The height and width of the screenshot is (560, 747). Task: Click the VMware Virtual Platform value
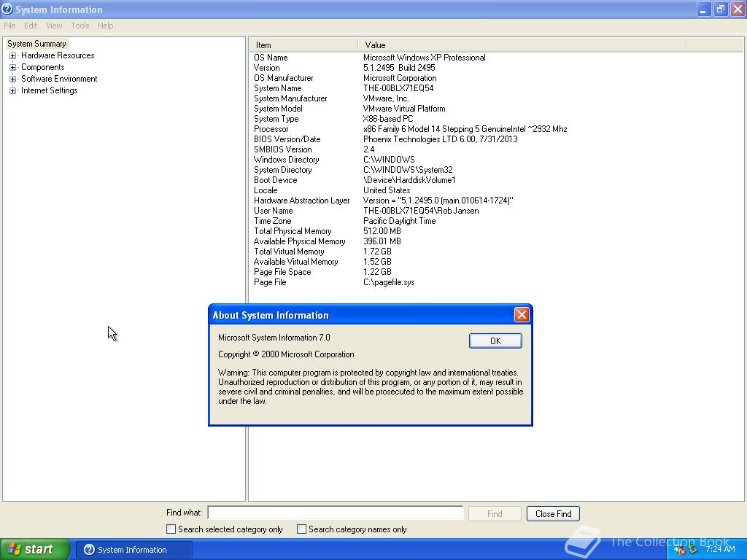[404, 109]
